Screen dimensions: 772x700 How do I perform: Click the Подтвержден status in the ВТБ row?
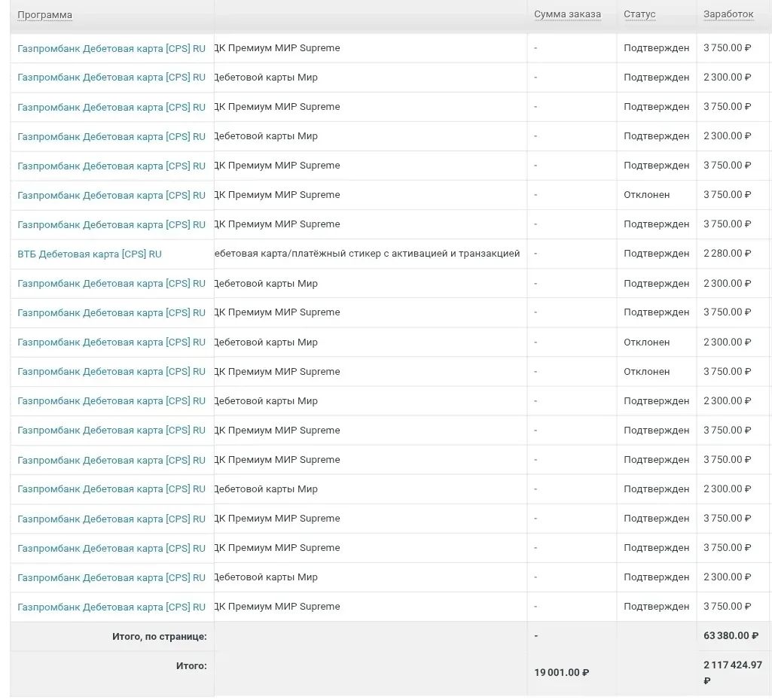[656, 254]
